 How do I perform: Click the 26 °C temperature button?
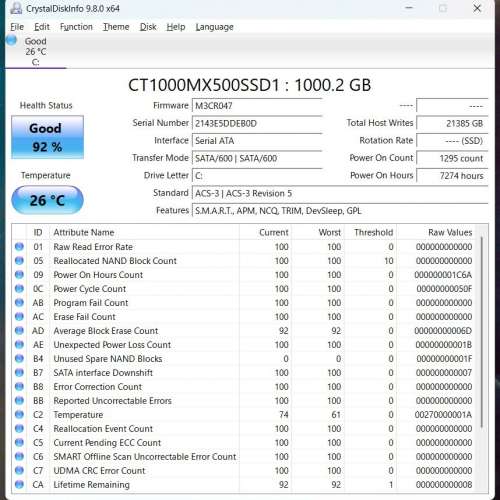pyautogui.click(x=47, y=200)
